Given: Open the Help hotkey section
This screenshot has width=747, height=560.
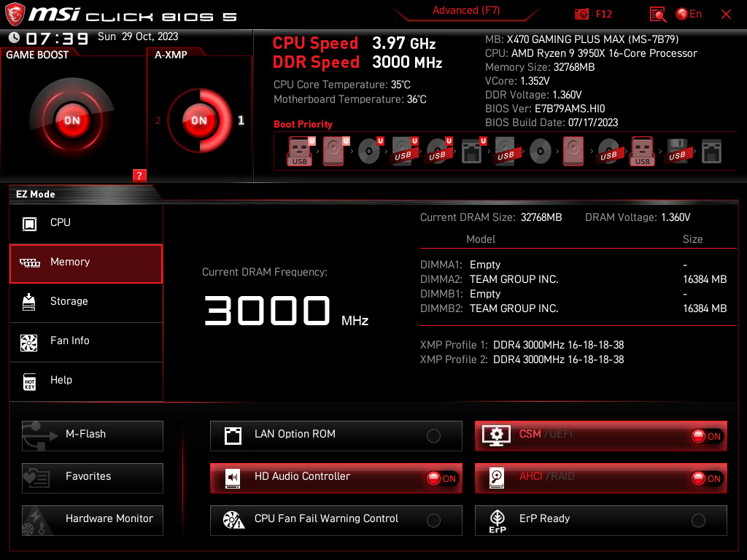Looking at the screenshot, I should pos(86,381).
